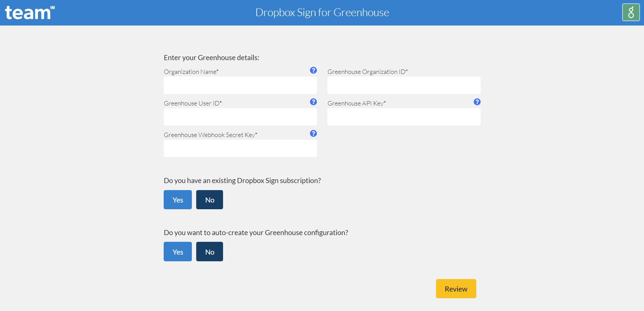Viewport: 644px width, 311px height.
Task: Click the Greenhouse Organization ID field
Action: [x=404, y=85]
